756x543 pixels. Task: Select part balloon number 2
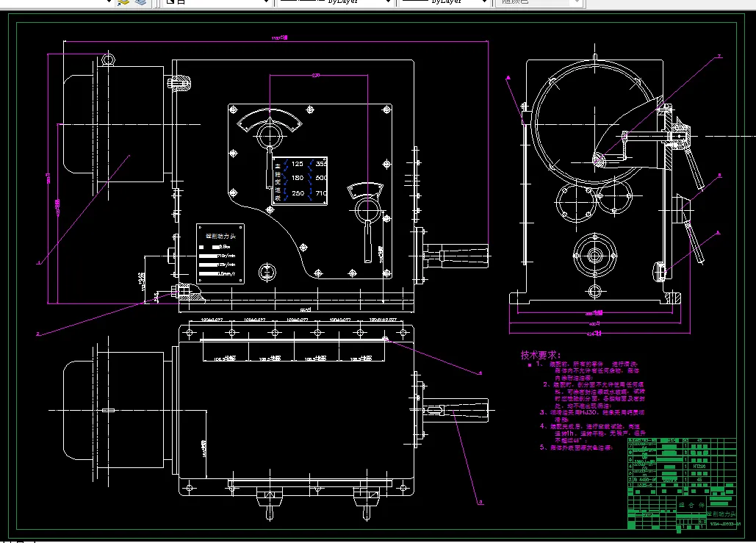37,334
